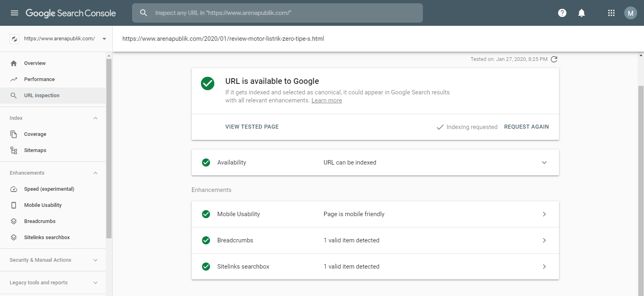Collapse the Enhancements sidebar section
The image size is (644, 296).
coord(95,173)
